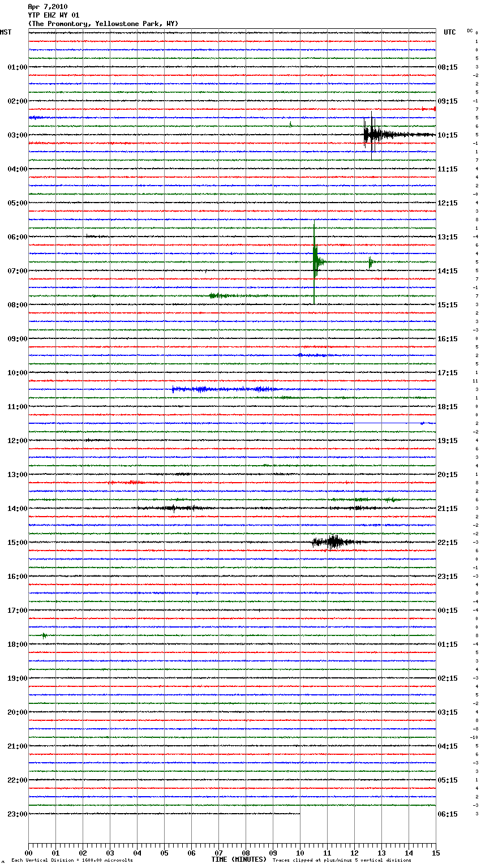481x868 pixels.
Task: Select the "20:00" MST hour label
Action: [x=17, y=712]
